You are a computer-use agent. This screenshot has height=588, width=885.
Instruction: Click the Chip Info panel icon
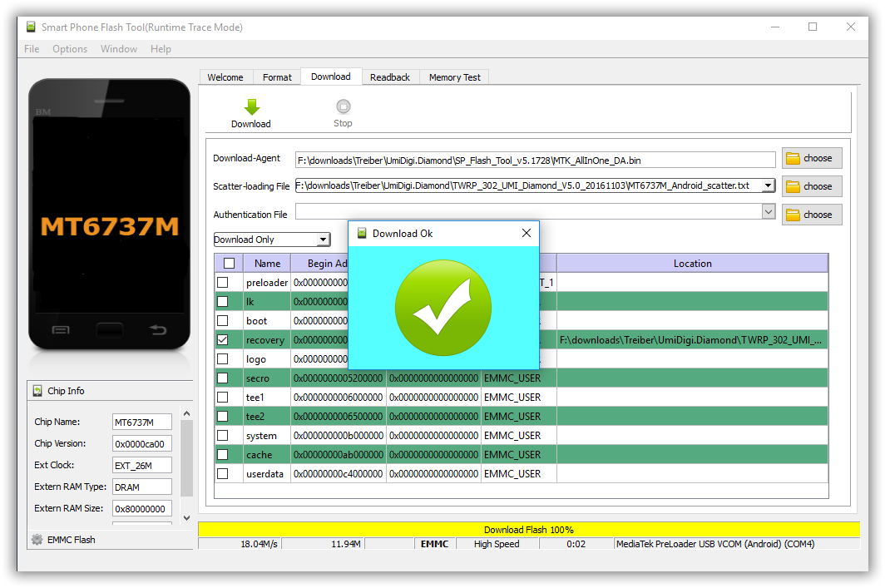tap(37, 391)
